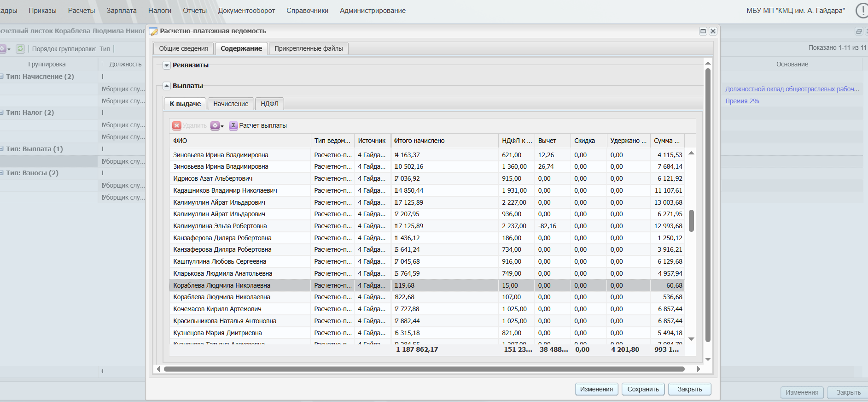This screenshot has height=402, width=868.
Task: Collapse the Выплаты section
Action: click(167, 86)
